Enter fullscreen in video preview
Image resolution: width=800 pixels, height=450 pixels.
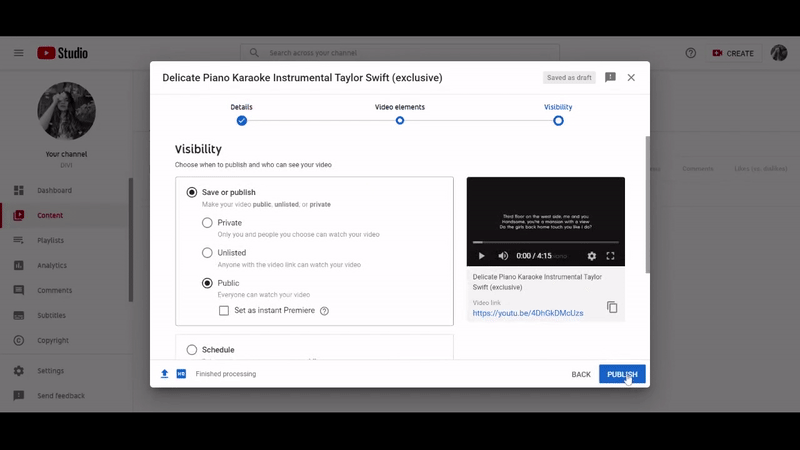(x=610, y=256)
